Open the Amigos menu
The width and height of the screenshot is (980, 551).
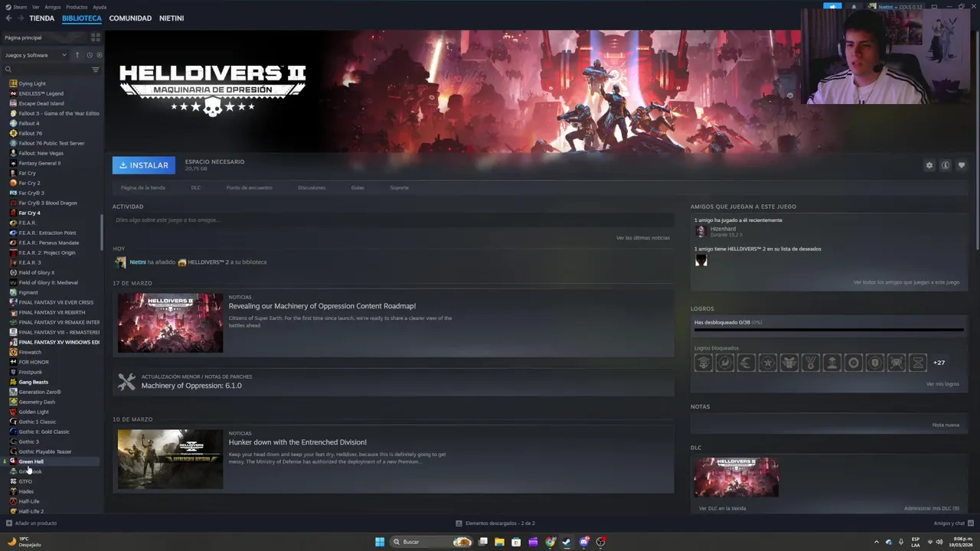coord(53,7)
